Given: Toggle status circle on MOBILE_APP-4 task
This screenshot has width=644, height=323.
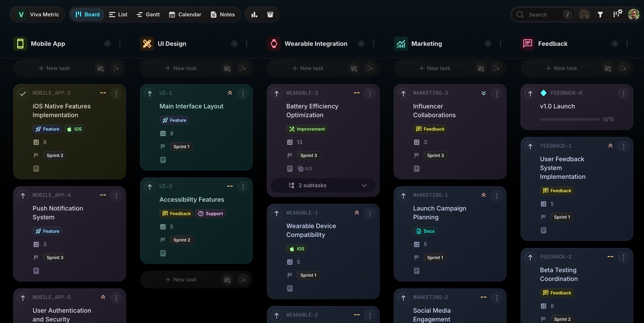Looking at the screenshot, I should tap(23, 196).
